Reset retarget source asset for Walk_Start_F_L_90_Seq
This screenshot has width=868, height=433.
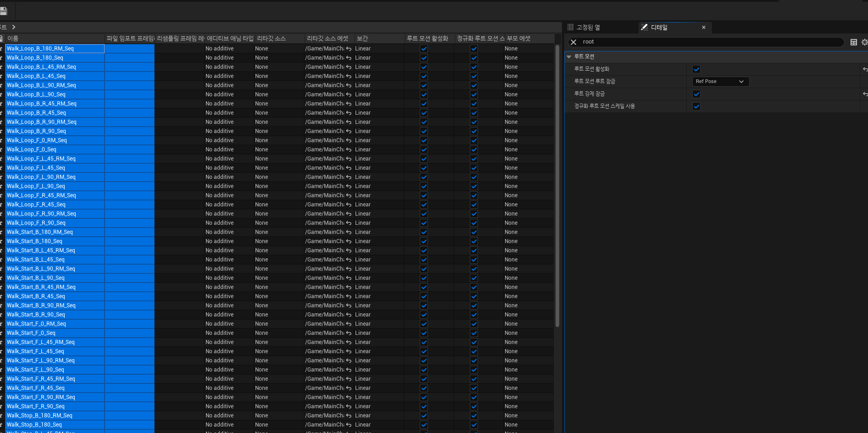coord(349,370)
